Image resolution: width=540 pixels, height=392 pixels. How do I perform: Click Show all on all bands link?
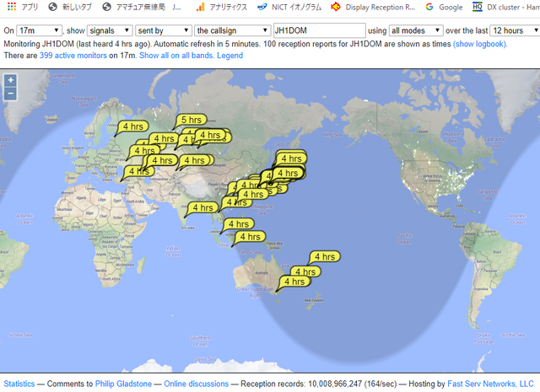175,56
